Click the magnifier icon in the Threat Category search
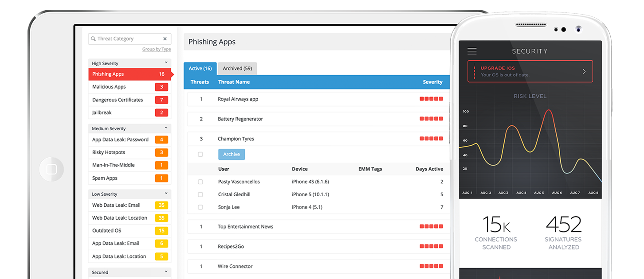 click(x=93, y=39)
